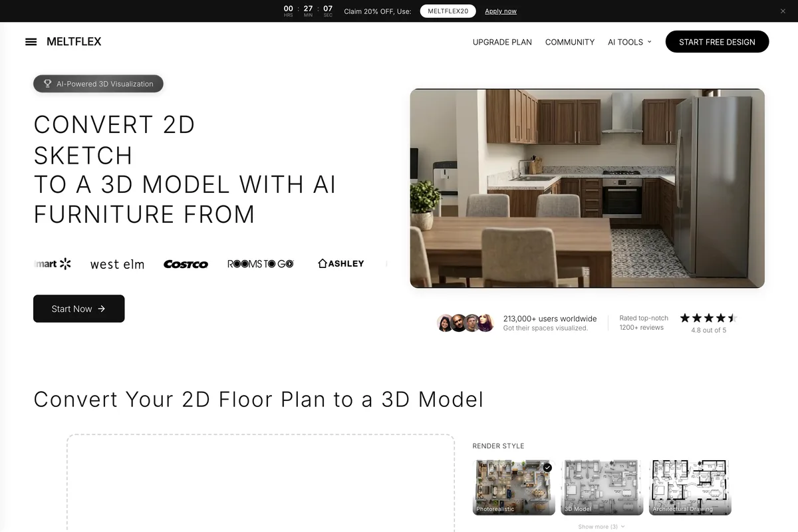Click the MELTFLEX logo text
Viewport: 798px width, 532px height.
(74, 41)
